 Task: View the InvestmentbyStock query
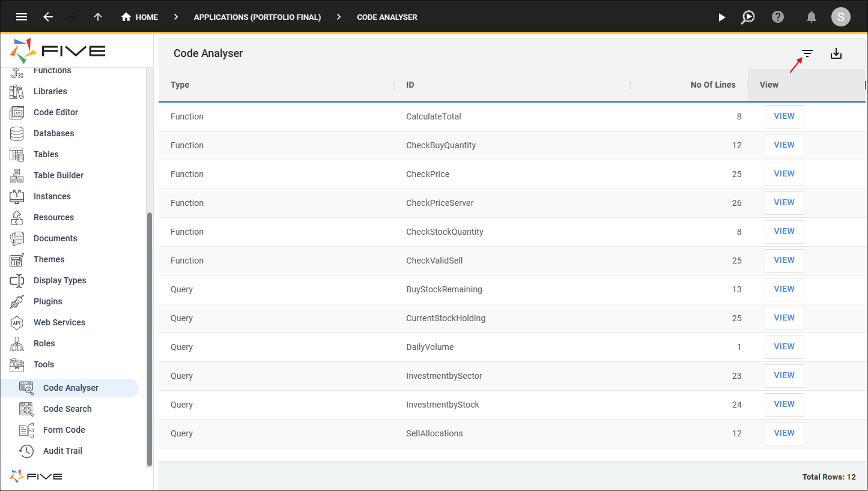784,405
